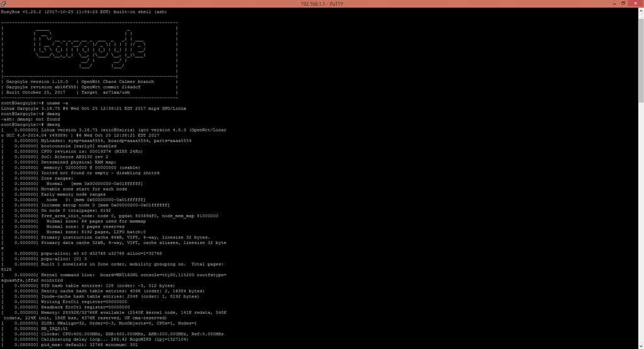644x349 pixels.
Task: Click the "CPU0 revision is: 00019374" line
Action: [x=72, y=151]
